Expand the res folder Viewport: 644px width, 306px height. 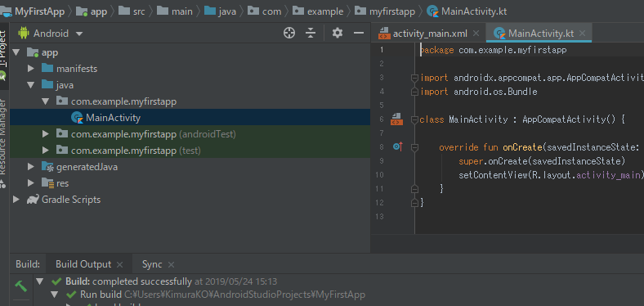31,183
